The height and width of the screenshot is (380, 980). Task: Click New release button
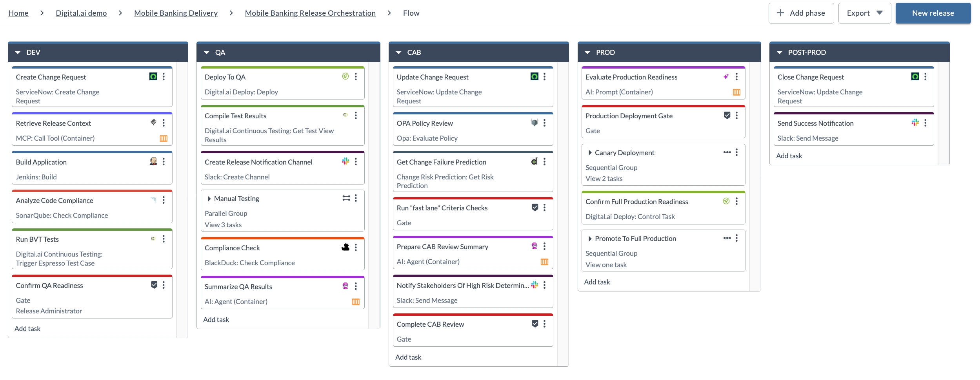pos(933,13)
